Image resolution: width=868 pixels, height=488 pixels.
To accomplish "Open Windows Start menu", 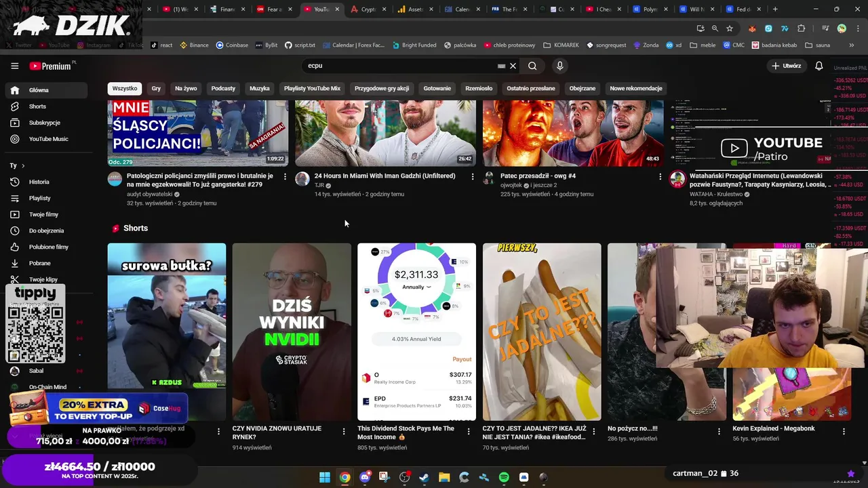I will click(325, 477).
